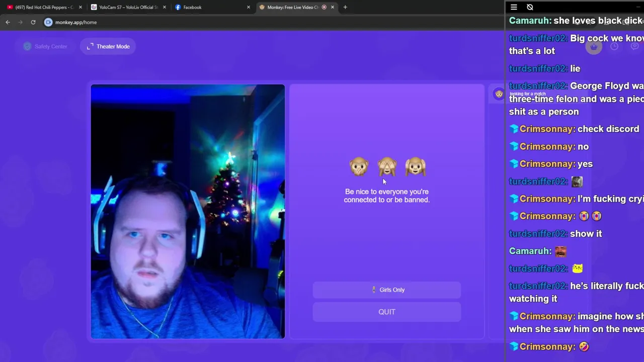Select the Monkey Free Live Video tab
This screenshot has width=644, height=362.
[x=297, y=7]
